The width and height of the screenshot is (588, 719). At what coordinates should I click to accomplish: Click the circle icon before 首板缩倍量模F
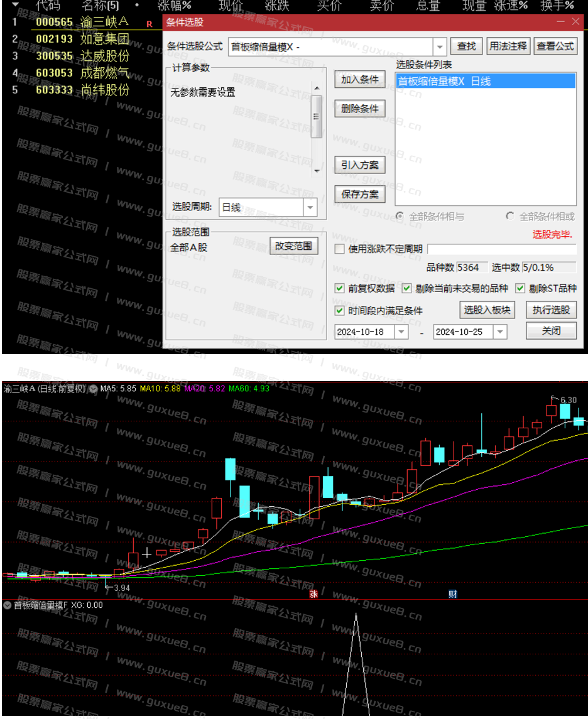pos(6,605)
